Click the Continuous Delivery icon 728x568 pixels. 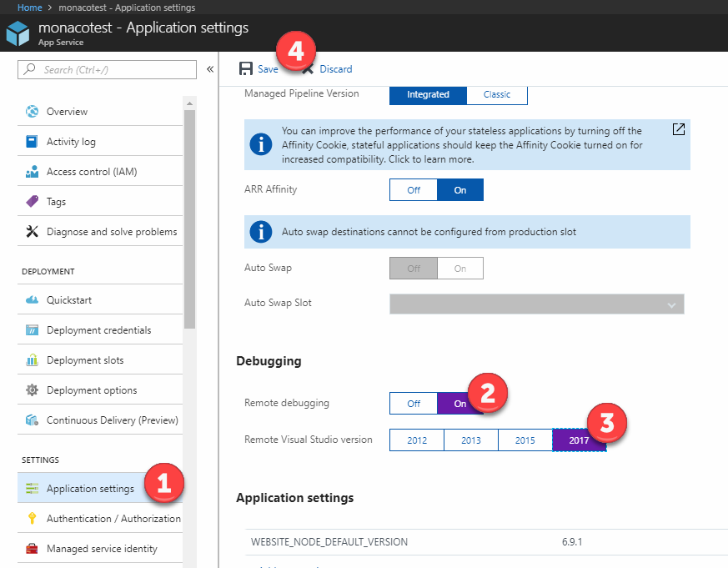coord(32,420)
